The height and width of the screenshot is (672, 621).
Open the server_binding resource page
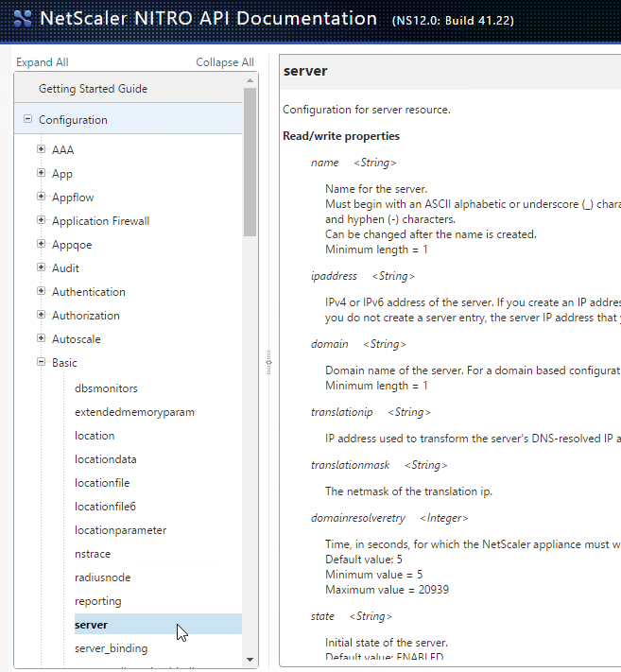pos(111,648)
